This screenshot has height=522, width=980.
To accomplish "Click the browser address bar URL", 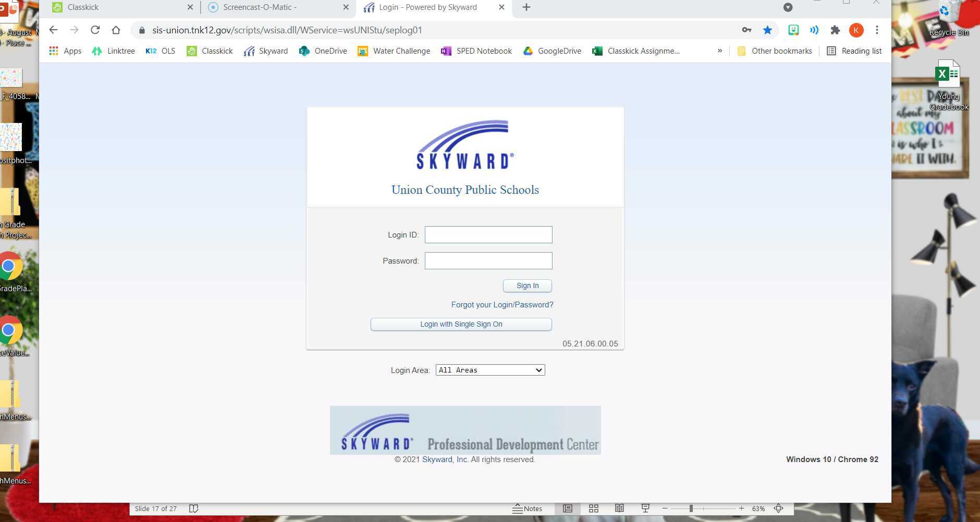I will 287,30.
